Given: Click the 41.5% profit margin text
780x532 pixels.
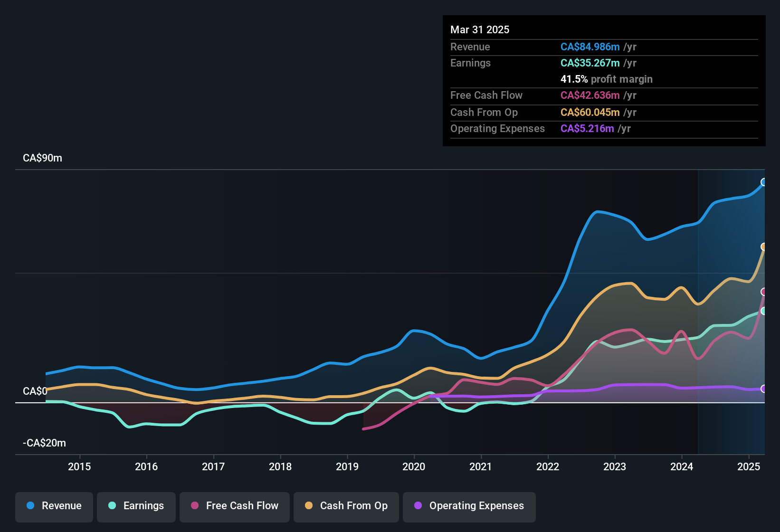Looking at the screenshot, I should pos(607,79).
